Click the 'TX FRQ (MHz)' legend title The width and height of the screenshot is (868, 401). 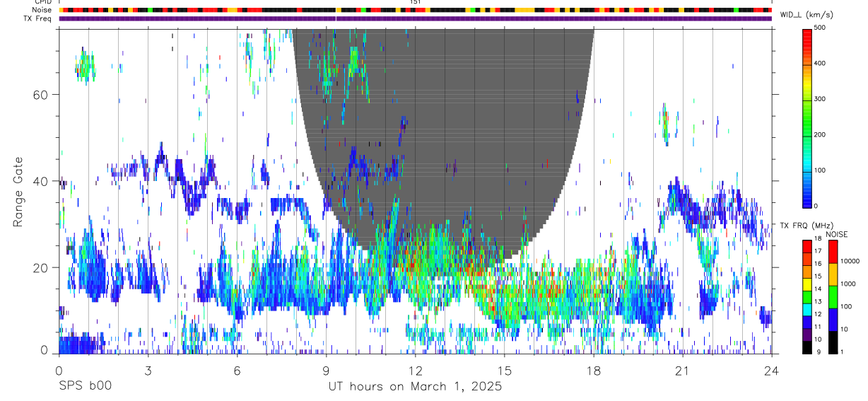(x=806, y=226)
